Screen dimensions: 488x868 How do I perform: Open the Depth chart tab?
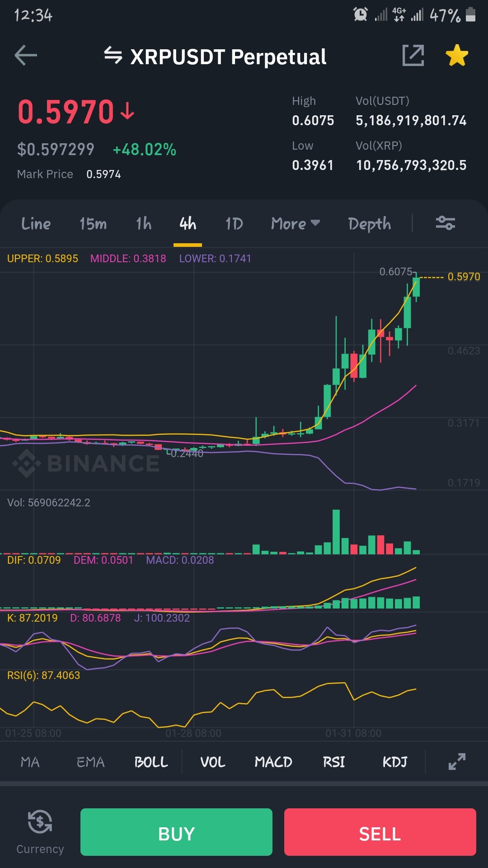(369, 224)
